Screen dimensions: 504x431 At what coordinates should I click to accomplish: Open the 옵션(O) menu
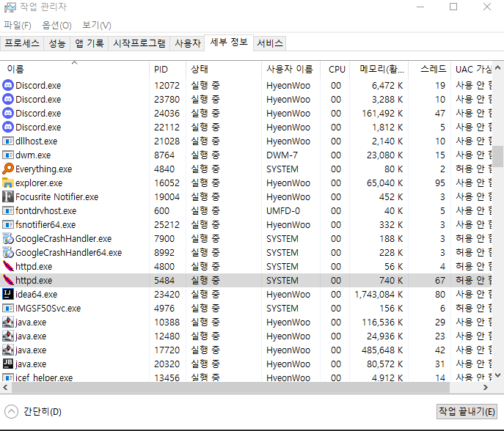point(56,26)
